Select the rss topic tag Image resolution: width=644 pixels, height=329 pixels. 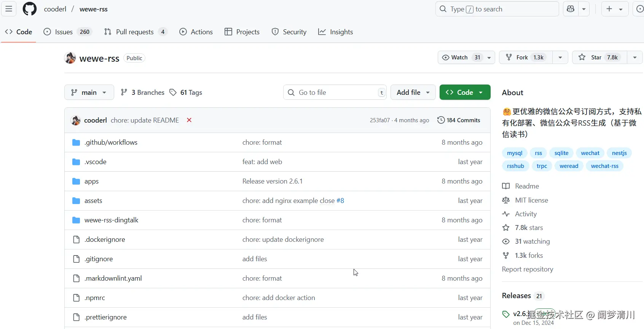pyautogui.click(x=538, y=153)
